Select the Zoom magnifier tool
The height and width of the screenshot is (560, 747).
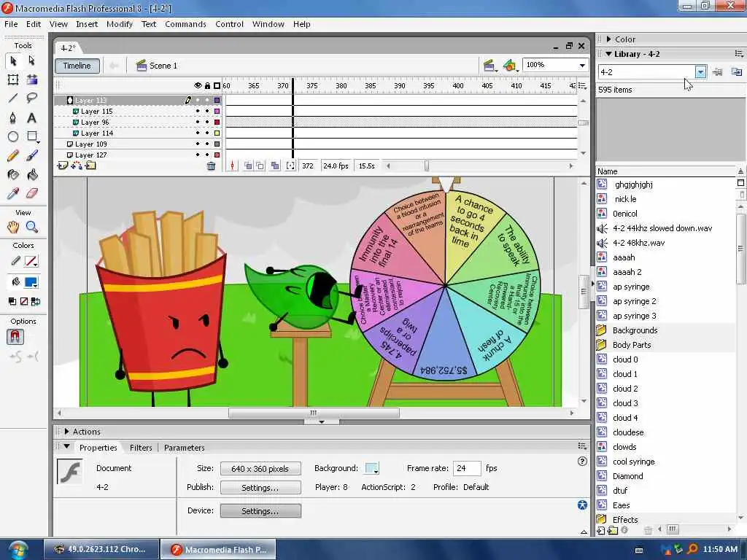point(32,227)
